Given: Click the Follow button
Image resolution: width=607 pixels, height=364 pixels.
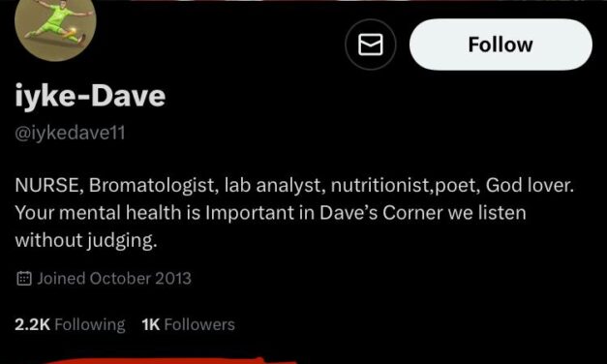Looking at the screenshot, I should [x=501, y=45].
